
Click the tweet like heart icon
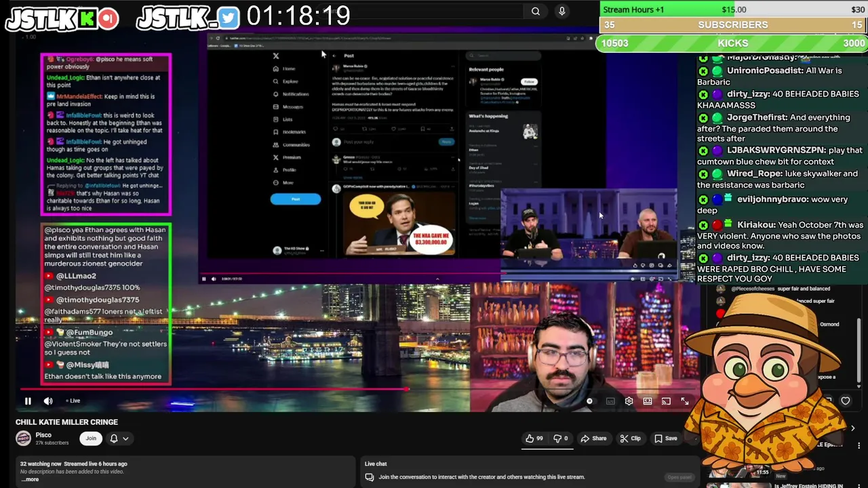tap(393, 128)
